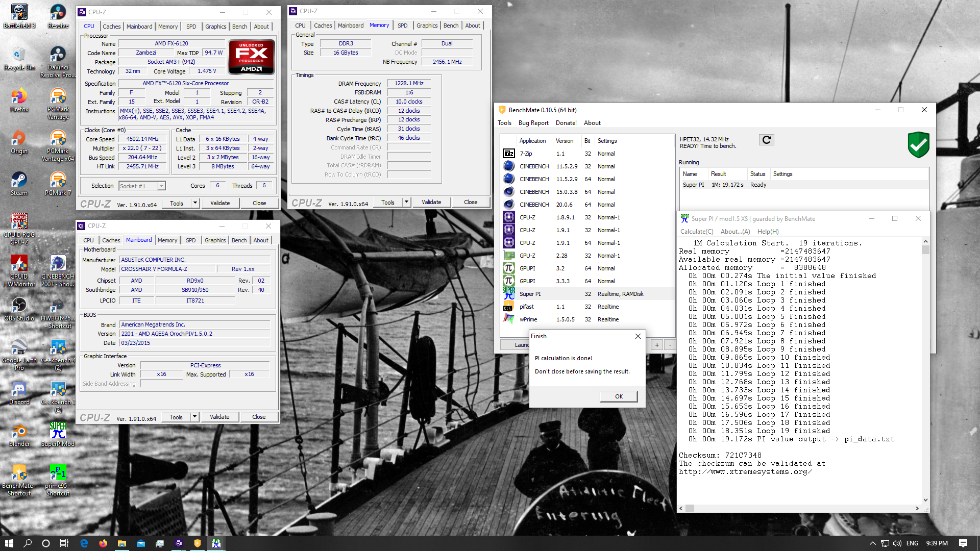Open Battlefield 3 desktop shortcut

(x=19, y=16)
